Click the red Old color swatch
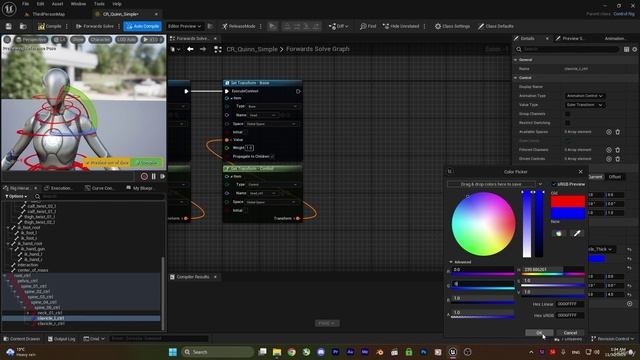The height and width of the screenshot is (360, 640). [x=567, y=201]
